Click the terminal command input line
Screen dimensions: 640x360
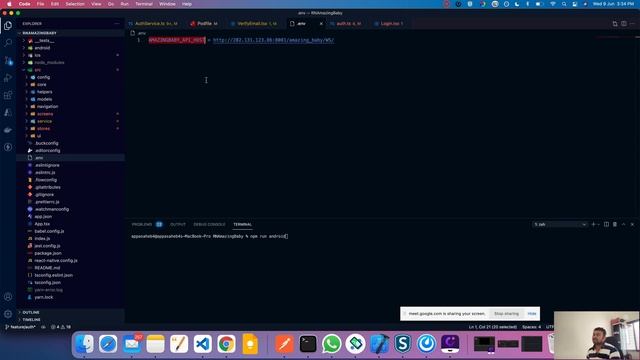[x=210, y=236]
